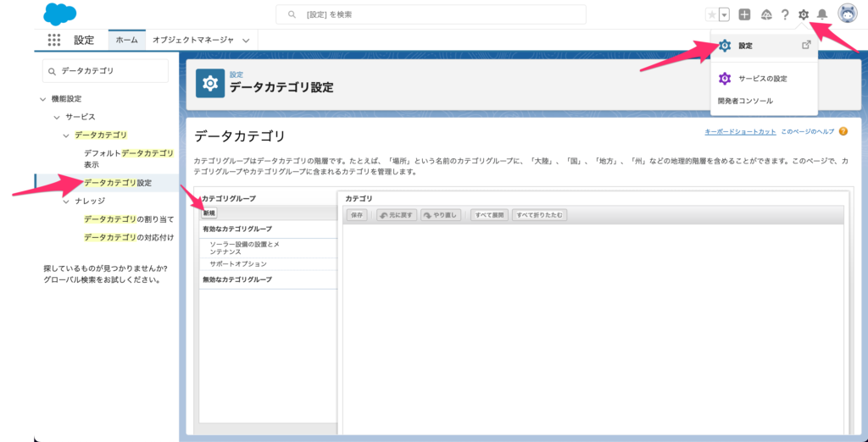This screenshot has width=868, height=442.
Task: Open デフォルトデータカテゴリ表示 in sidebar
Action: click(129, 159)
